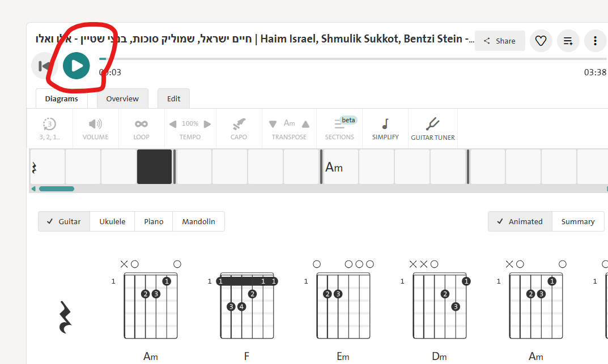Image resolution: width=608 pixels, height=364 pixels.
Task: Open the three-dot more options menu
Action: click(x=595, y=41)
